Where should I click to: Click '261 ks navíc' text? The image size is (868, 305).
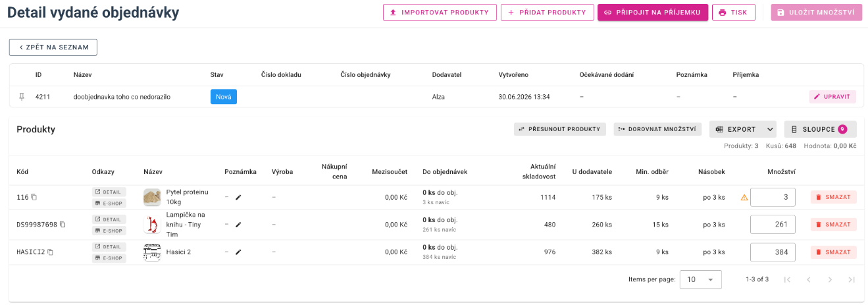pos(438,230)
